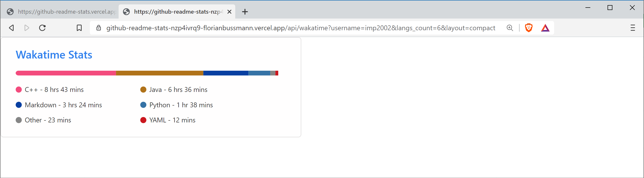The image size is (644, 178).
Task: Open the browser hamburger menu
Action: (x=633, y=28)
